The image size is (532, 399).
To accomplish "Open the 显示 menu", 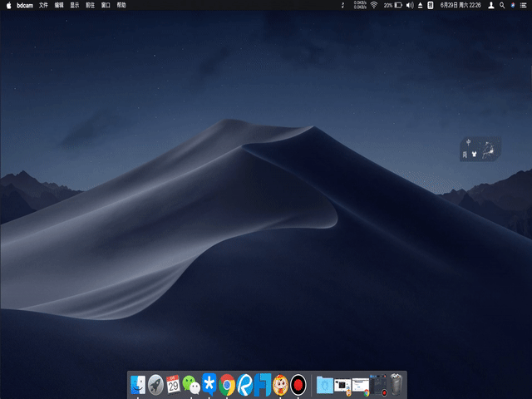I will pos(75,5).
